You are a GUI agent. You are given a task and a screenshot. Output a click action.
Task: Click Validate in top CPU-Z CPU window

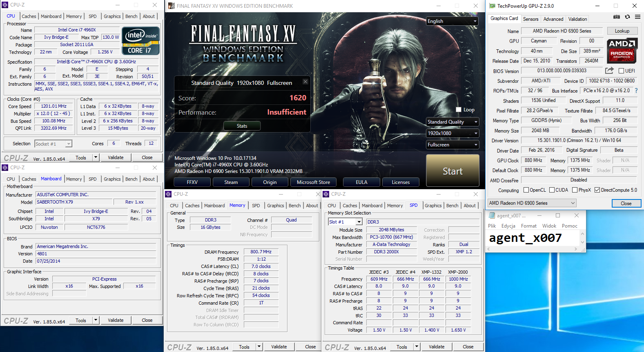pyautogui.click(x=116, y=157)
